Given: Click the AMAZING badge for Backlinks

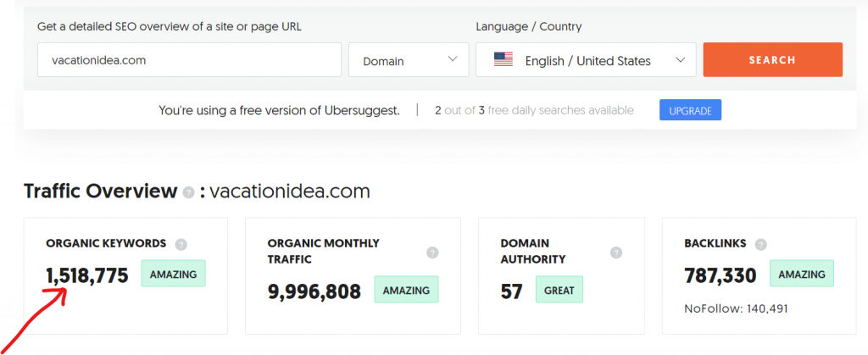Looking at the screenshot, I should click(x=802, y=273).
